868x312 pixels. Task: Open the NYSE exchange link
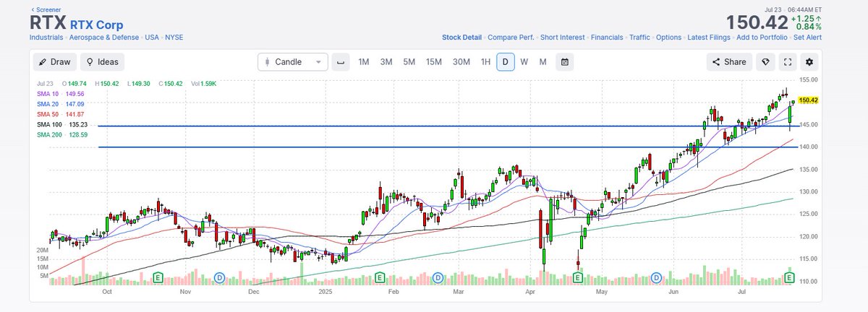(x=173, y=37)
